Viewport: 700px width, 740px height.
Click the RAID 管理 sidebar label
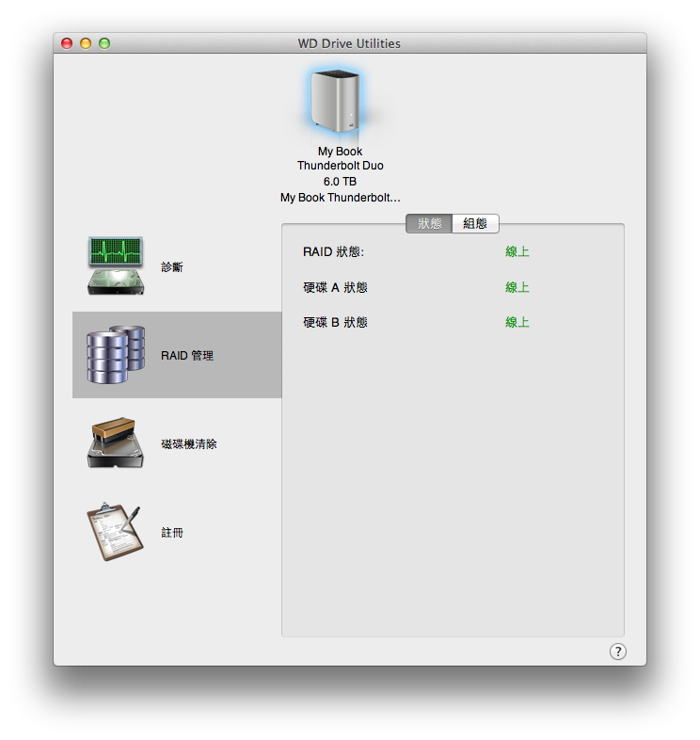pos(187,356)
